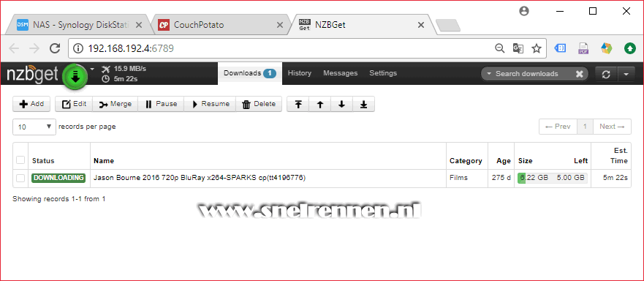Clear the search downloads field with X
Image resolution: width=644 pixels, height=281 pixels.
579,74
